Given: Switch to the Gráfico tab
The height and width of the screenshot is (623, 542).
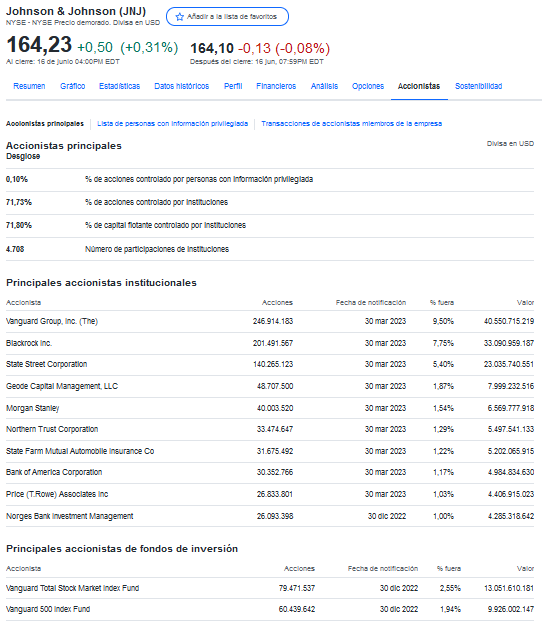Looking at the screenshot, I should [72, 86].
